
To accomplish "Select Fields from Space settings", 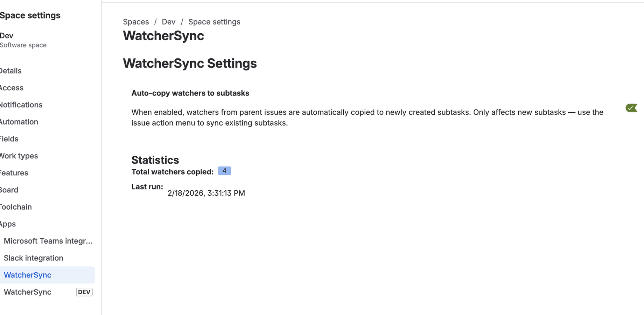I will [x=9, y=139].
